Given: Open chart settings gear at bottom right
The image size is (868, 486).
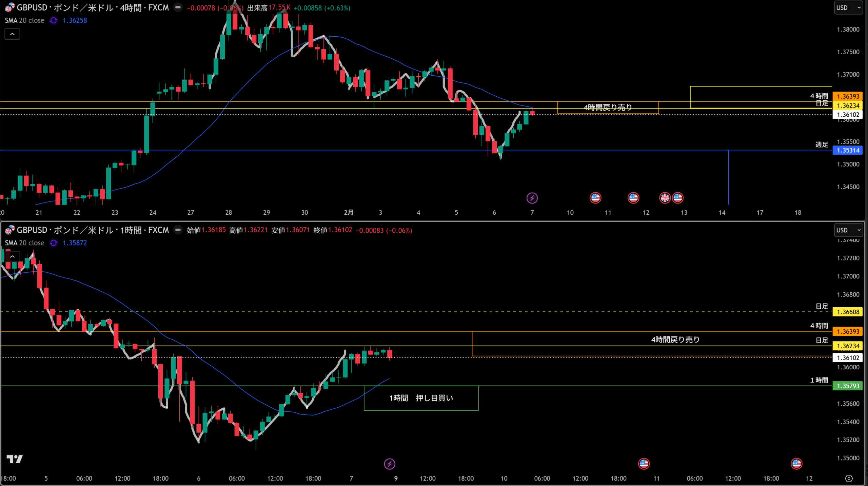Looking at the screenshot, I should point(849,479).
